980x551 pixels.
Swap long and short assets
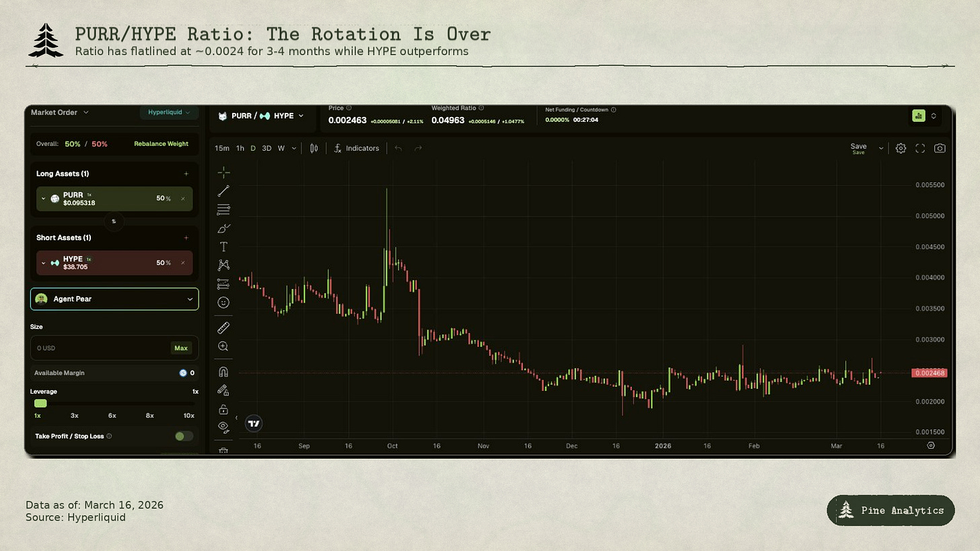[114, 221]
